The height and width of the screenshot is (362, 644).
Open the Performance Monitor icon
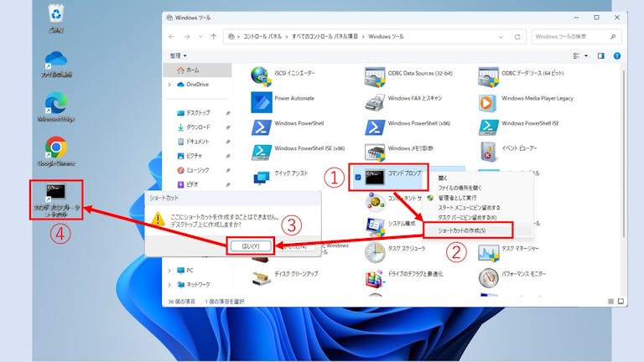click(x=488, y=278)
